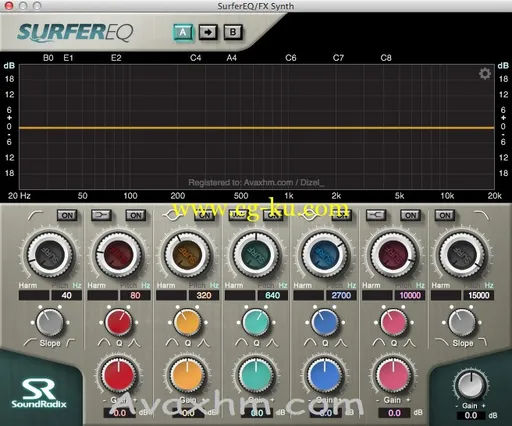The image size is (512, 426).
Task: Click the large blue Gain knob
Action: tap(325, 376)
